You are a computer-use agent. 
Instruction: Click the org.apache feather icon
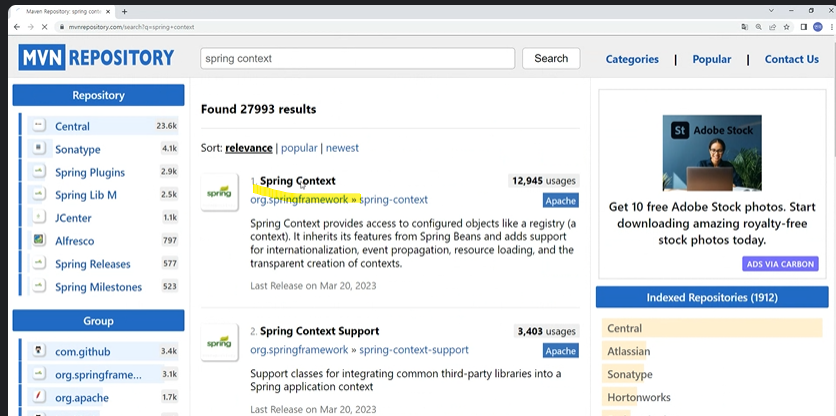click(38, 397)
